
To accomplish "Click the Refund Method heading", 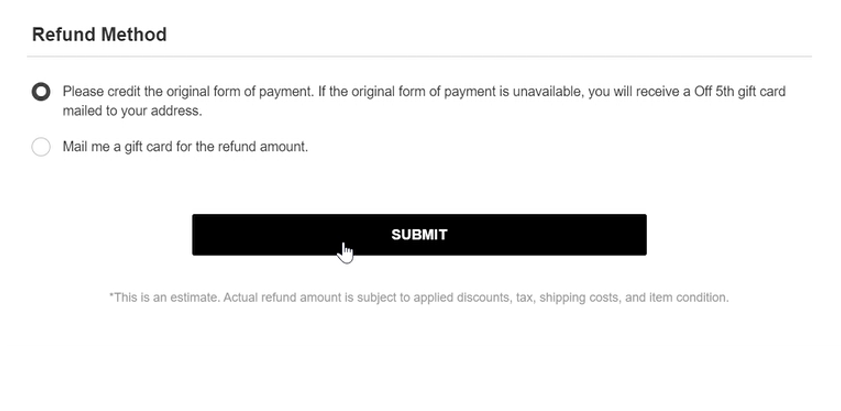I will tap(99, 35).
